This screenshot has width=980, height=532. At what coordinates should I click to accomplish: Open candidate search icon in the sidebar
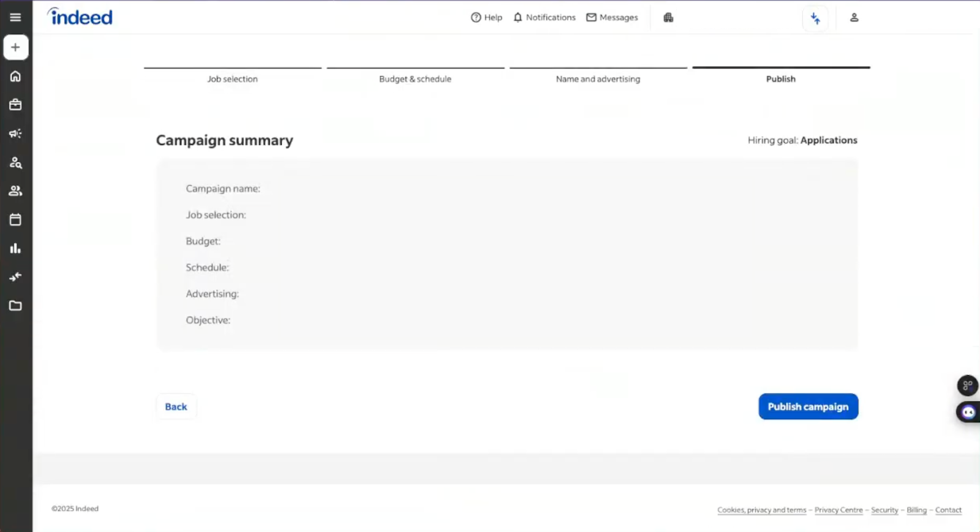click(x=15, y=162)
